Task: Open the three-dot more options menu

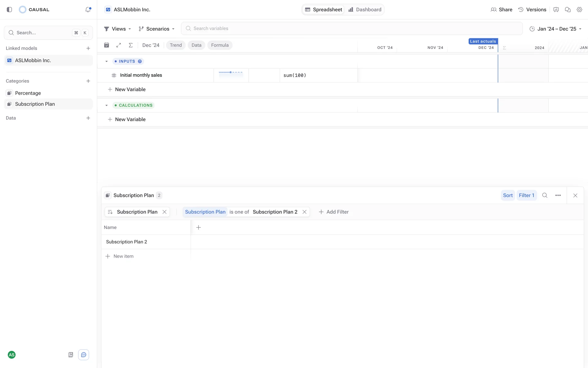Action: pos(558,195)
